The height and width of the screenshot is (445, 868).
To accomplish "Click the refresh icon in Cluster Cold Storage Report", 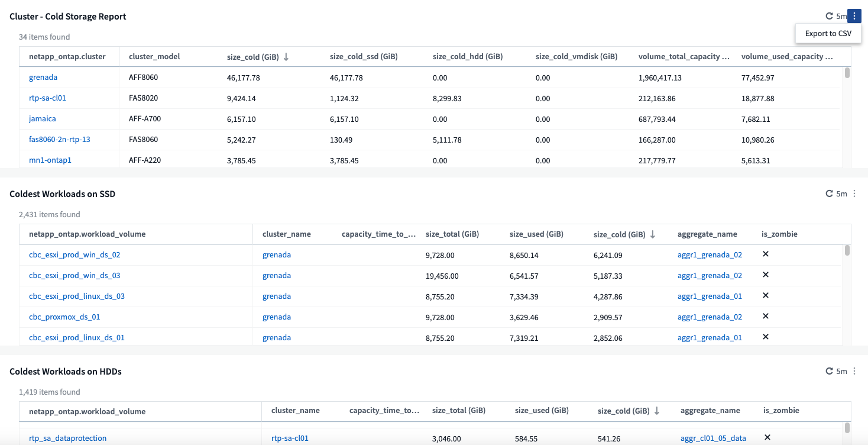I will pyautogui.click(x=830, y=17).
